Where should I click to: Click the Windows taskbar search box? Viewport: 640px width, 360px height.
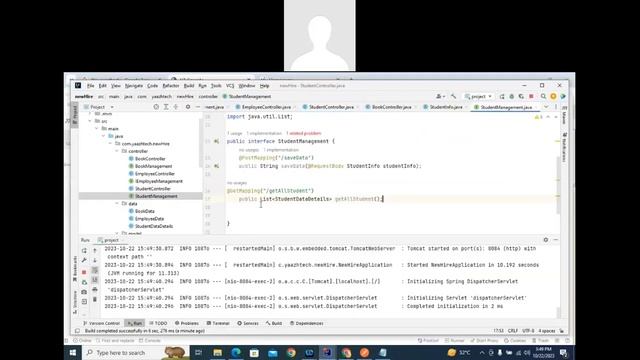pos(135,352)
